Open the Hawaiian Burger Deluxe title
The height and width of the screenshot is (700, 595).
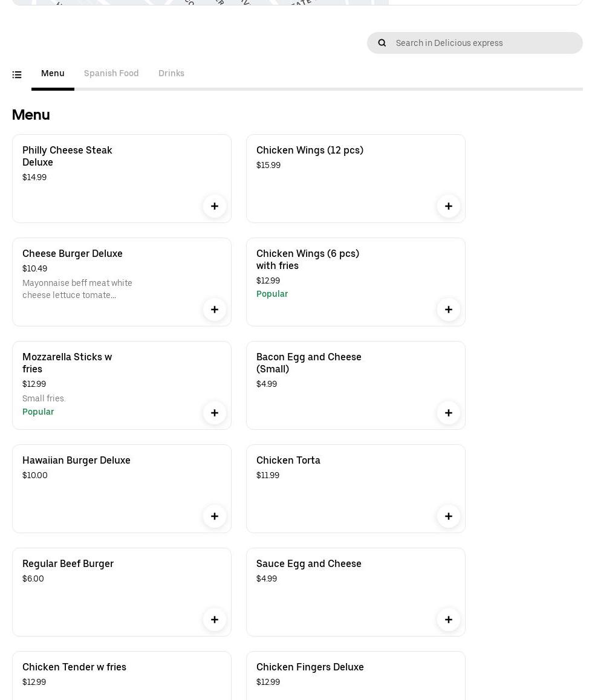pos(76,460)
